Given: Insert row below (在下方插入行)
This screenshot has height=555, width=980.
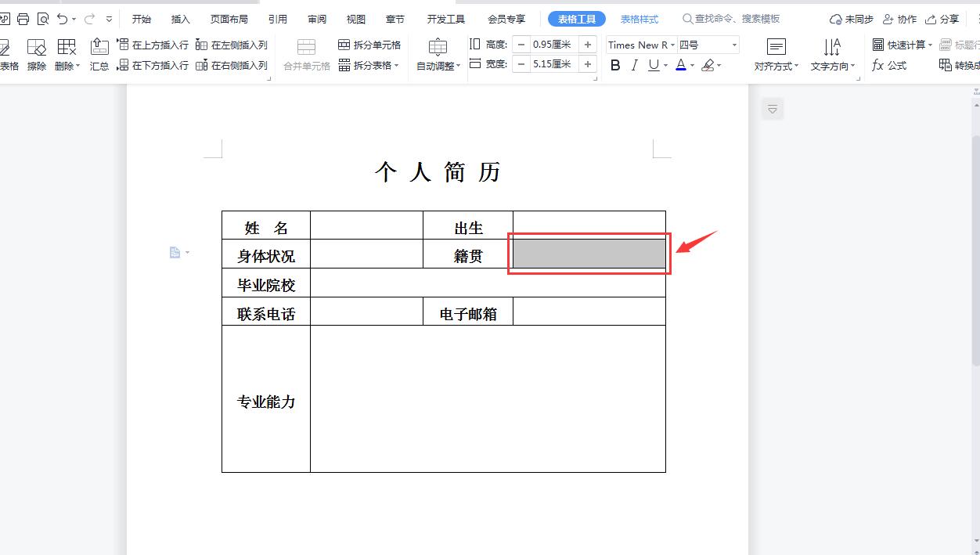Looking at the screenshot, I should [x=153, y=66].
